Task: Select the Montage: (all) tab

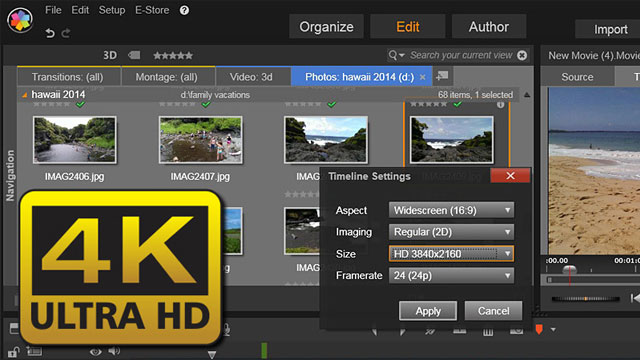Action: (167, 77)
